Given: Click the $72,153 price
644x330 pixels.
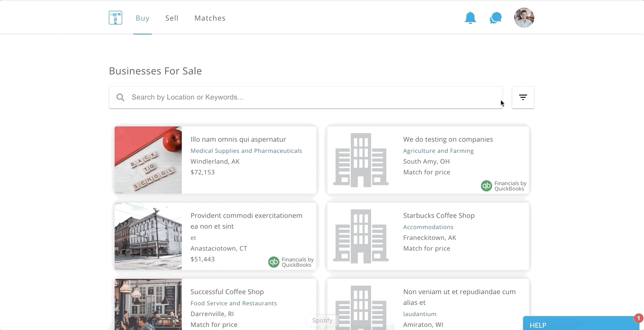Looking at the screenshot, I should tap(202, 172).
